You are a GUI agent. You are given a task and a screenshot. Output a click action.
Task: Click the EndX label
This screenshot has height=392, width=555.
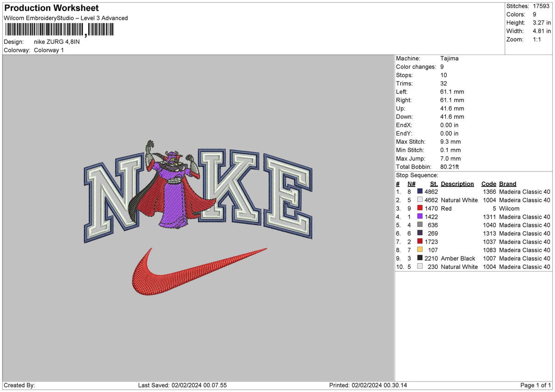click(x=404, y=125)
